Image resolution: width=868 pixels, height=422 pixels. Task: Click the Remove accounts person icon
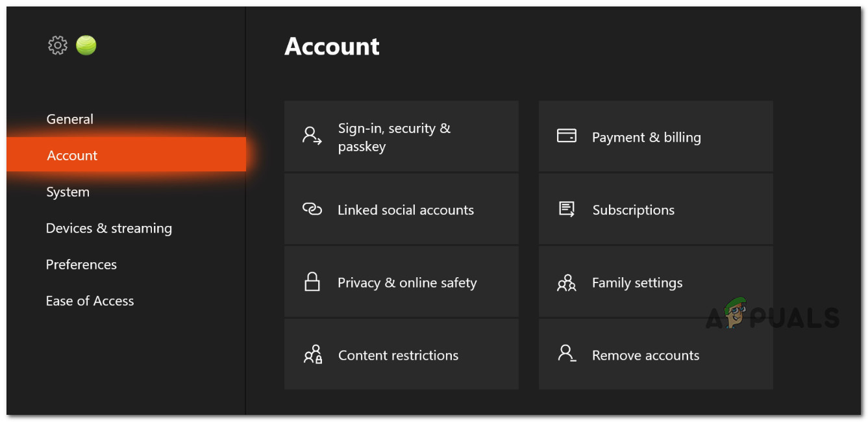(x=567, y=354)
